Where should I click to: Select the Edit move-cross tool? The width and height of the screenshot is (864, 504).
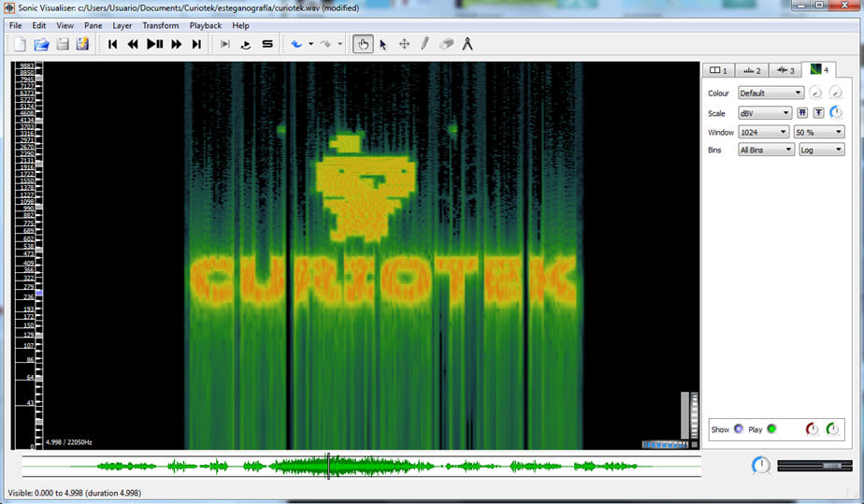pos(405,44)
